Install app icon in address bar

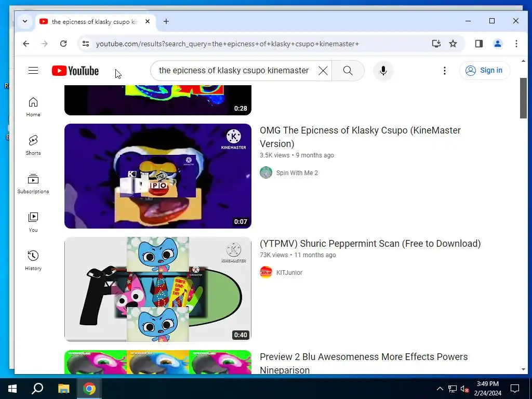(436, 44)
